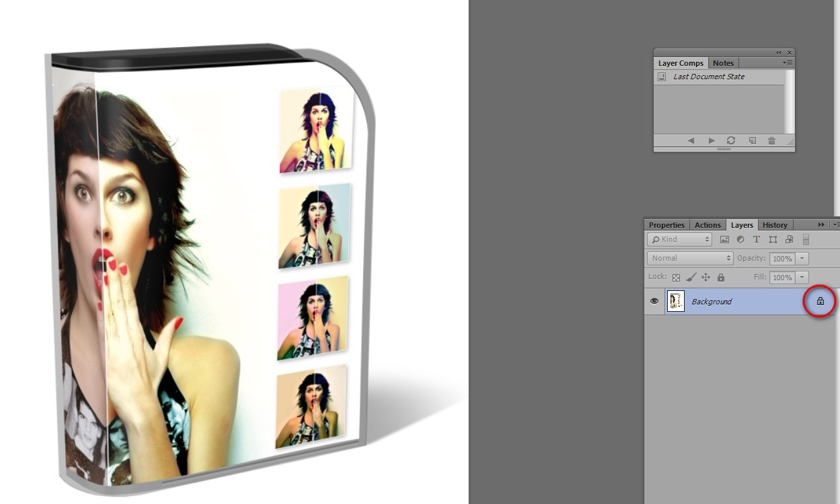Open the Opacity dropdown arrow
Screen dimensions: 840x504
(x=802, y=258)
